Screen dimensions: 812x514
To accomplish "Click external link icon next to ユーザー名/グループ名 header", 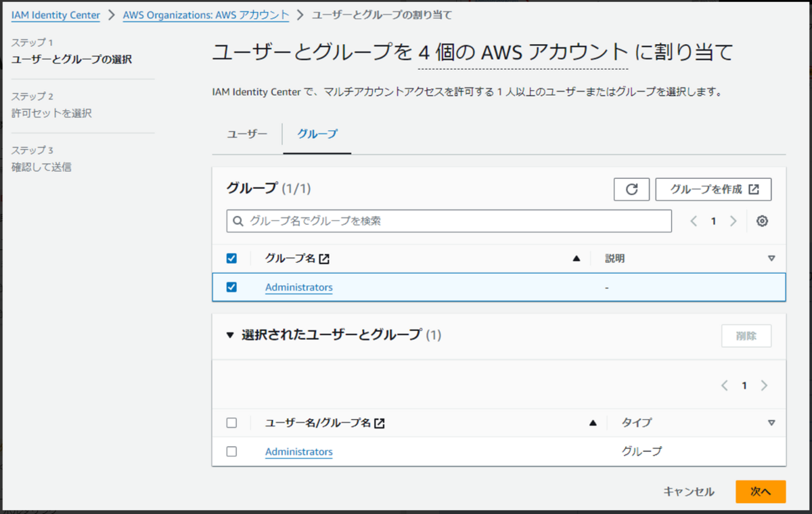I will (380, 423).
